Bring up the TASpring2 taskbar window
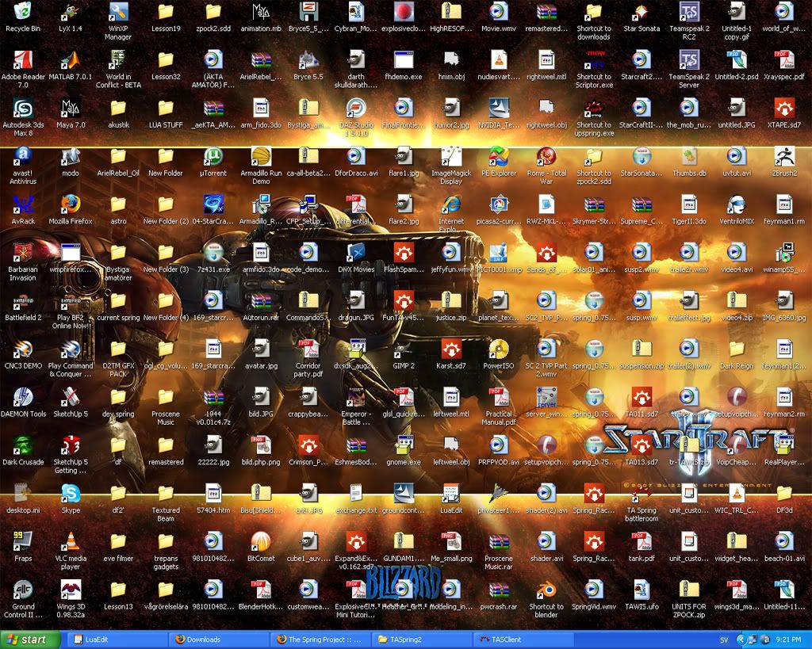812x649 pixels. pos(423,639)
